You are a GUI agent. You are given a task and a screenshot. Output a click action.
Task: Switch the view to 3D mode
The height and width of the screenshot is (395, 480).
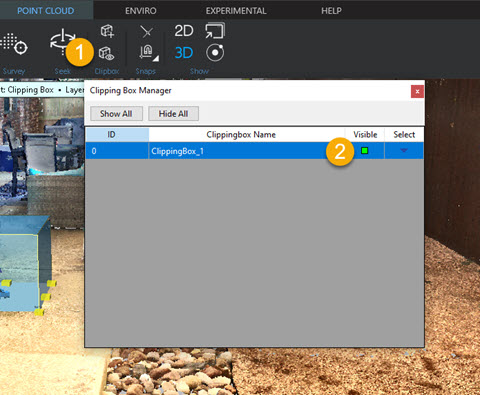click(x=184, y=53)
